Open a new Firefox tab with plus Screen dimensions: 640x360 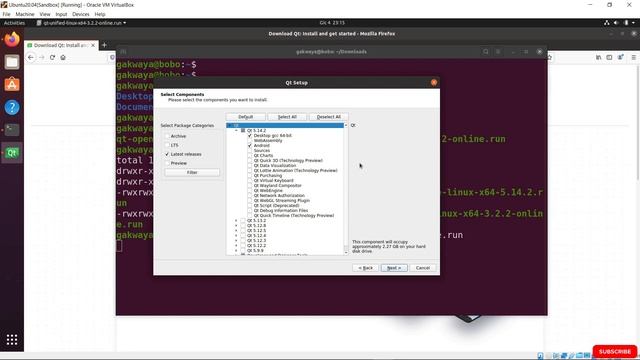point(104,45)
